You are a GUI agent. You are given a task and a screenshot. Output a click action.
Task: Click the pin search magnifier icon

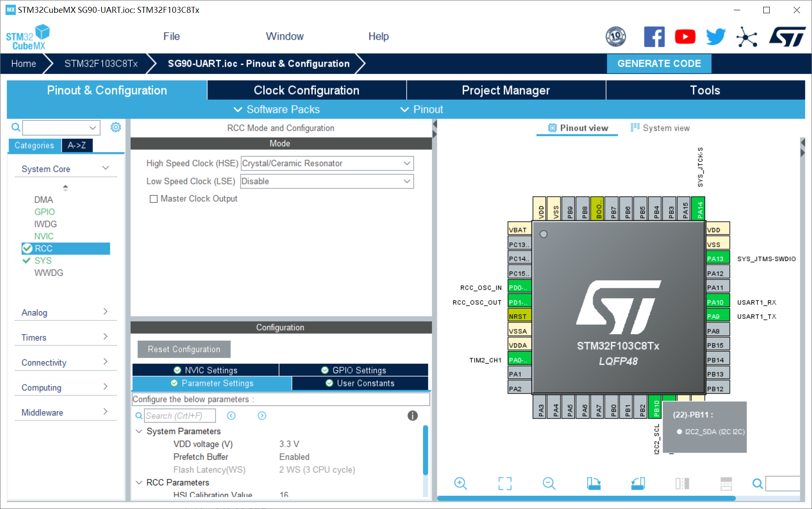click(x=757, y=483)
